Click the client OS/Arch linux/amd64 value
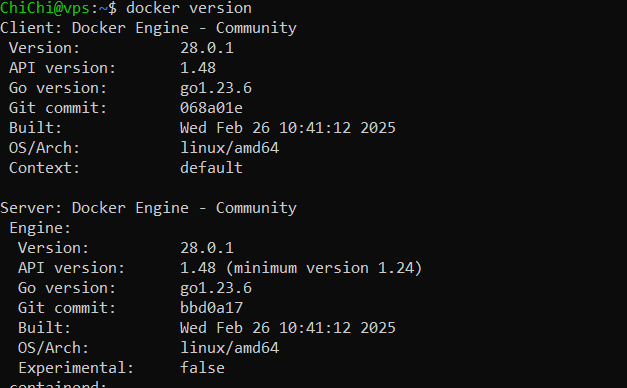The width and height of the screenshot is (627, 388). click(x=230, y=148)
